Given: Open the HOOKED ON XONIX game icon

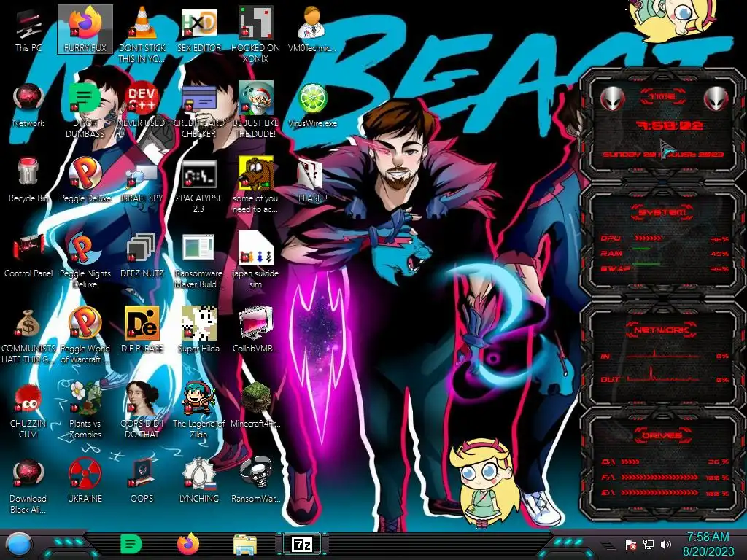Looking at the screenshot, I should click(256, 35).
